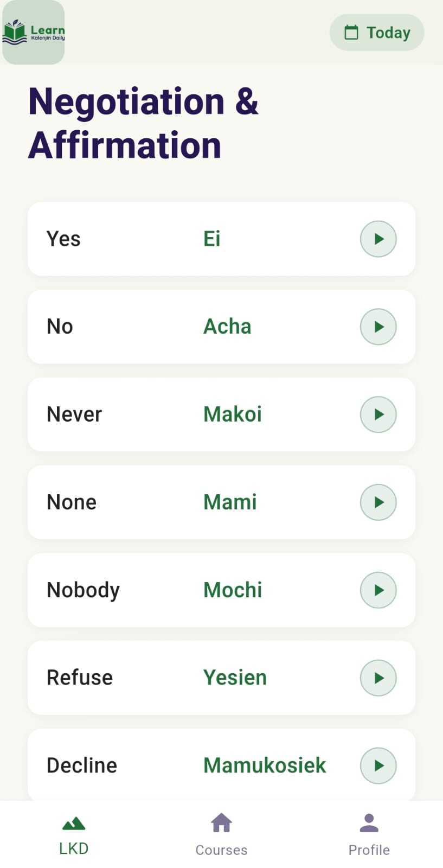Tap the English word Refuse
This screenshot has height=868, width=443.
pyautogui.click(x=80, y=678)
